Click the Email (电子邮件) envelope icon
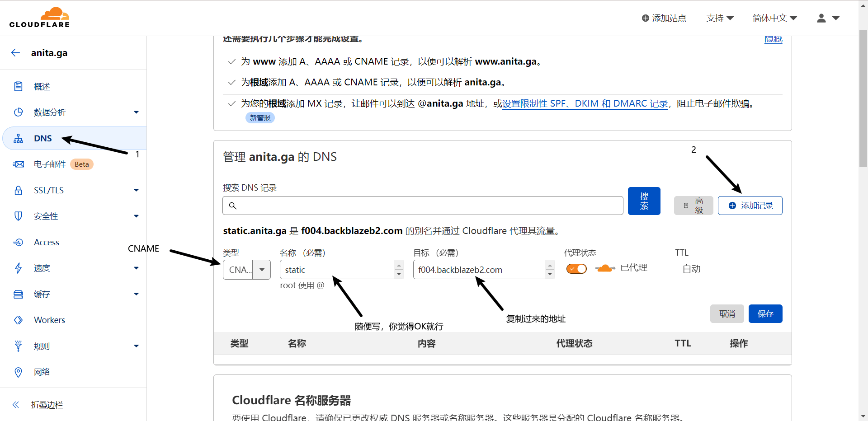Viewport: 868px width, 421px height. pos(18,164)
